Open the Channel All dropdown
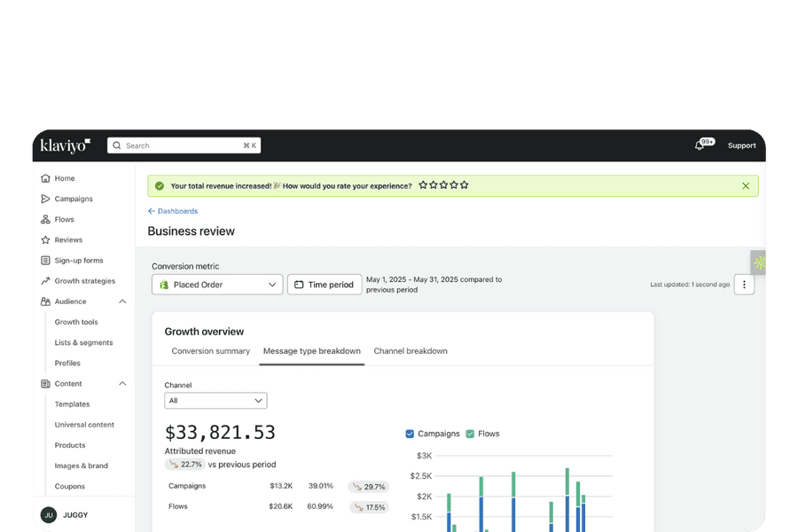The image size is (798, 532). point(215,401)
